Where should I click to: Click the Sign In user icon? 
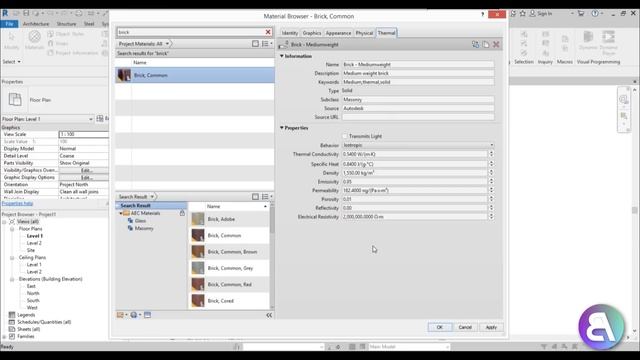click(x=533, y=13)
